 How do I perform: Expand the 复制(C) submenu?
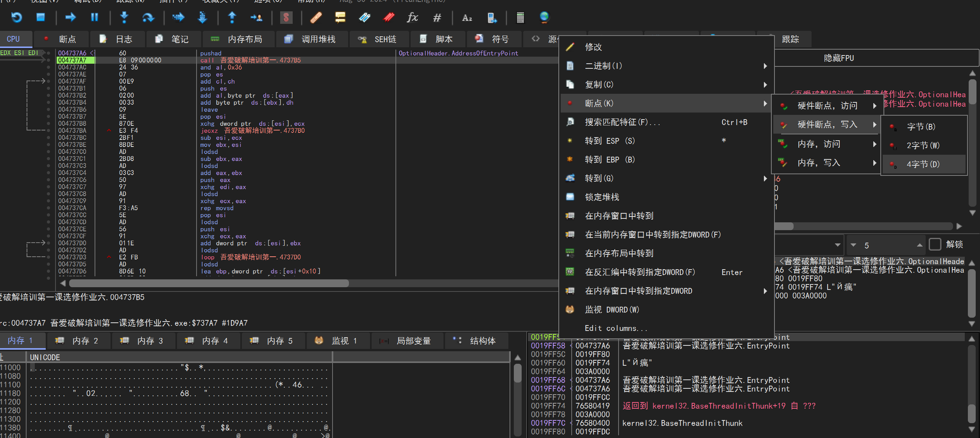coord(667,84)
